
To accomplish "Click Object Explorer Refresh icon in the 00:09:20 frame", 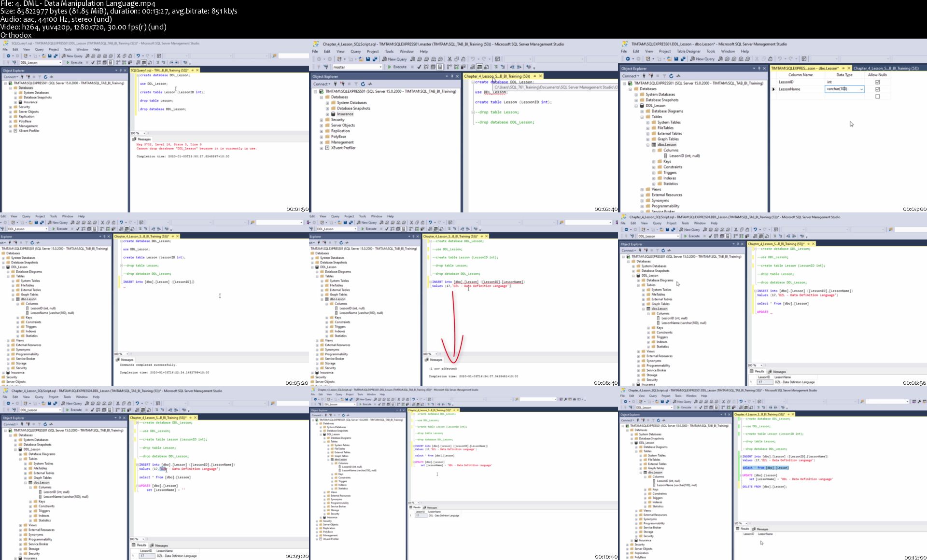I will [x=45, y=424].
